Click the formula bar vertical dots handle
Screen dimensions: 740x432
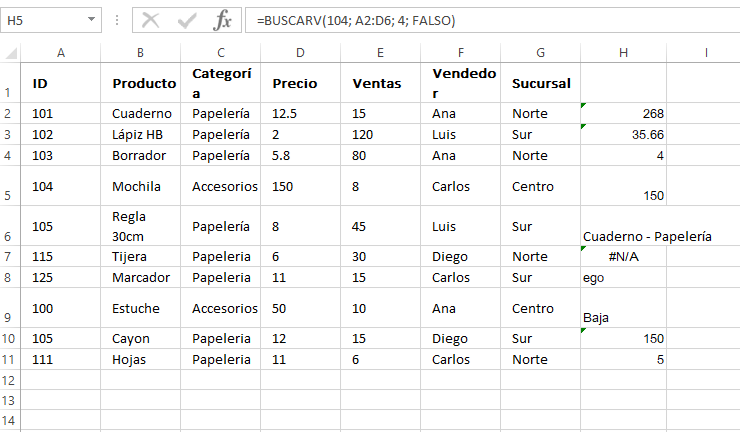pos(117,20)
